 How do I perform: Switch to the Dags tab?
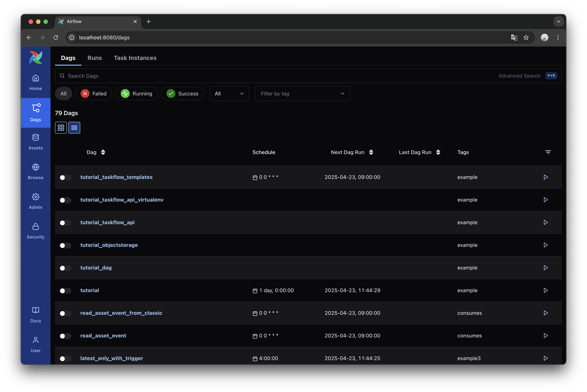(68, 58)
